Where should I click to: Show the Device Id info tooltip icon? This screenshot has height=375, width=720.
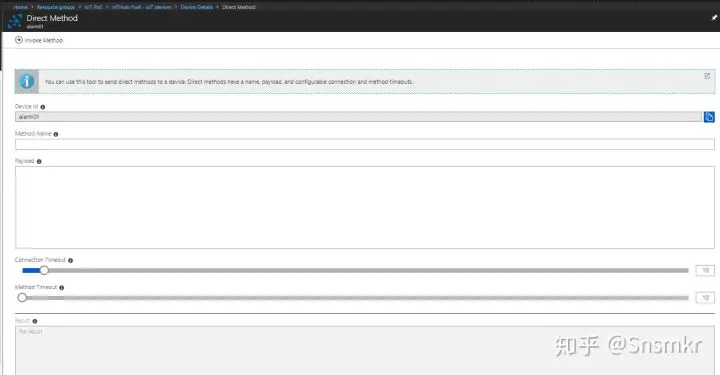tap(43, 107)
